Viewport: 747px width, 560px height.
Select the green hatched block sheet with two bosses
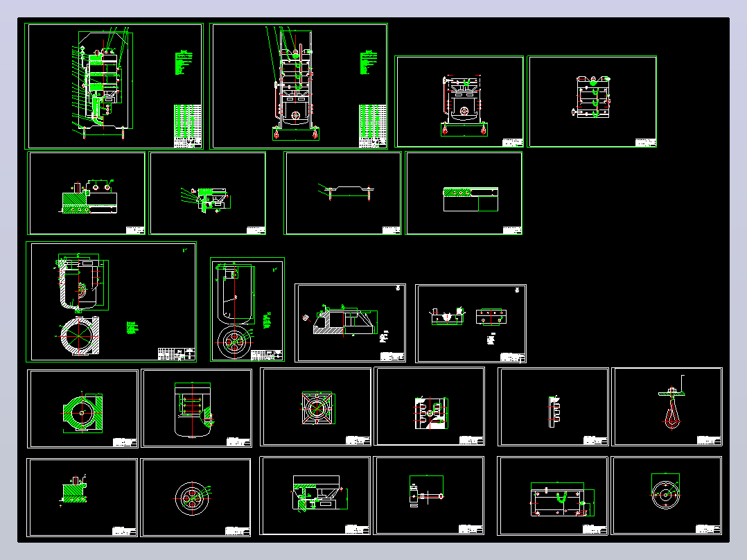86,193
